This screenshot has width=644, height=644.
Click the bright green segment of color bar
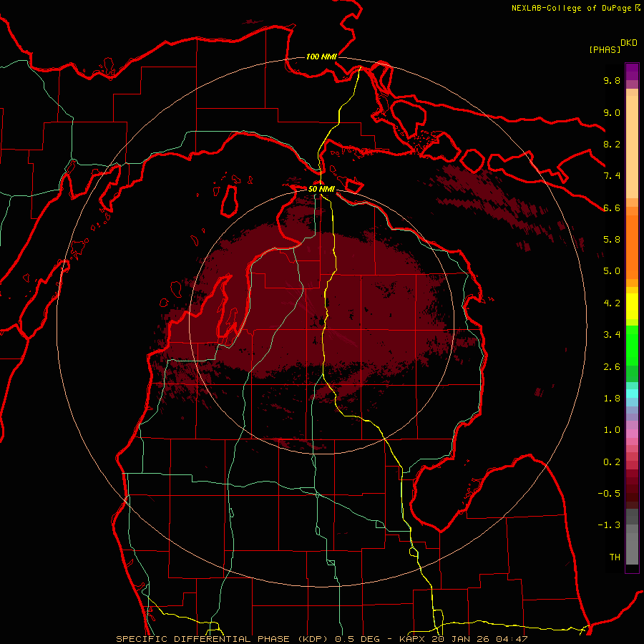pos(632,346)
